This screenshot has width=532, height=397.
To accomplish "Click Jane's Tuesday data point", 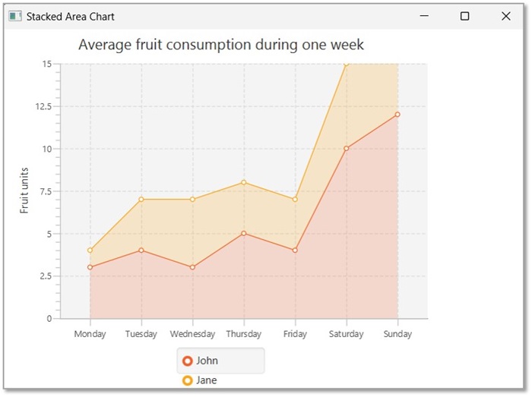I will coord(141,200).
